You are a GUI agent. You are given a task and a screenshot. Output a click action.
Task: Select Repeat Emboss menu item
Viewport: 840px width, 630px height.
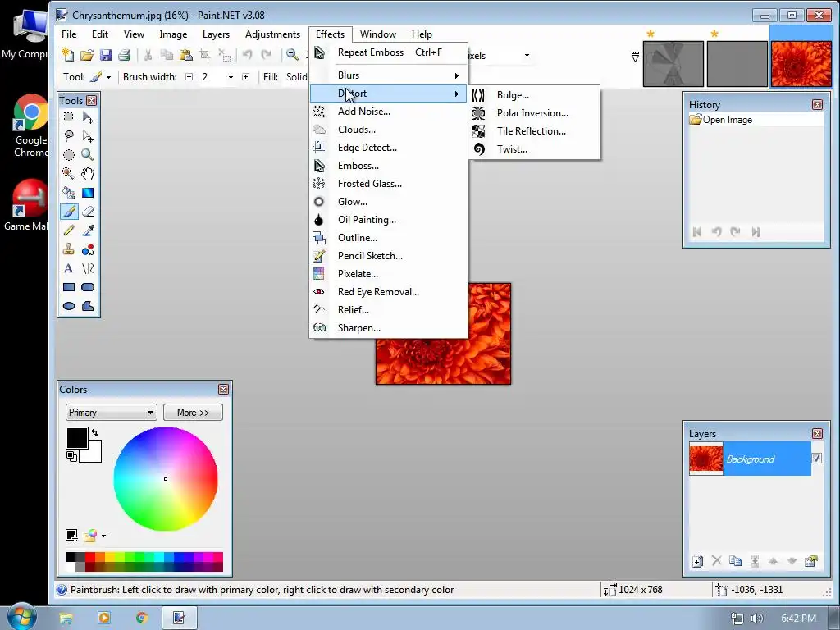click(388, 52)
